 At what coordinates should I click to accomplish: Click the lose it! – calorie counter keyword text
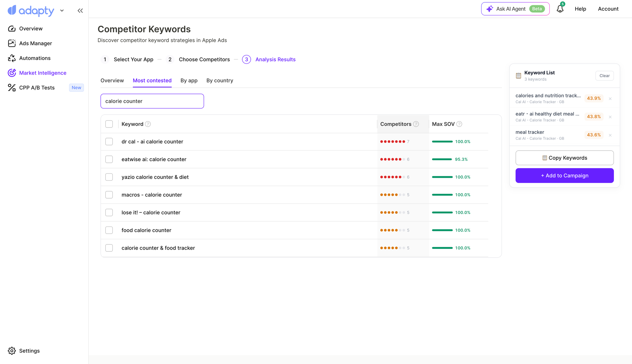(x=151, y=213)
